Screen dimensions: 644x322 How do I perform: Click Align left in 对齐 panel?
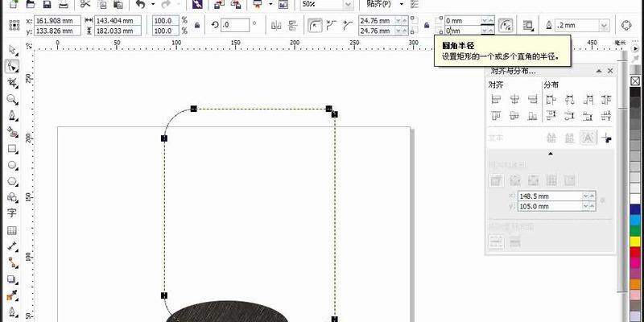(x=496, y=99)
